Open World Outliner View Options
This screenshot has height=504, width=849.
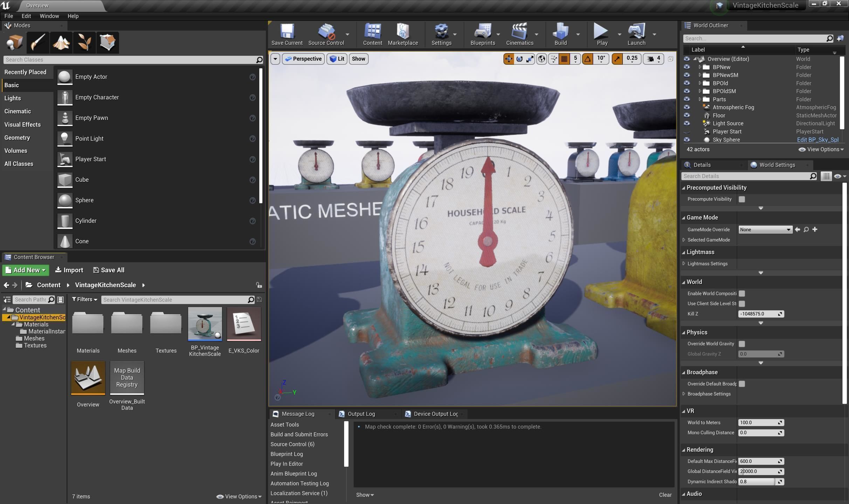[821, 149]
